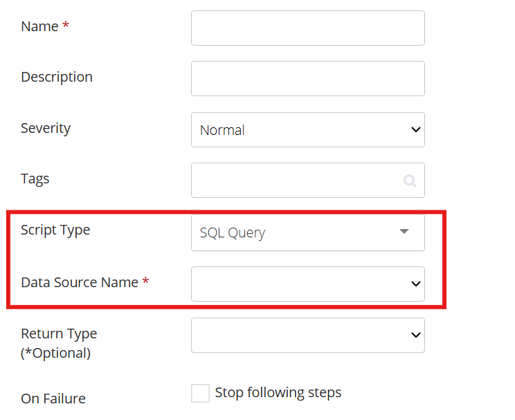Open the empty Data Source Name dropdown

coord(308,284)
